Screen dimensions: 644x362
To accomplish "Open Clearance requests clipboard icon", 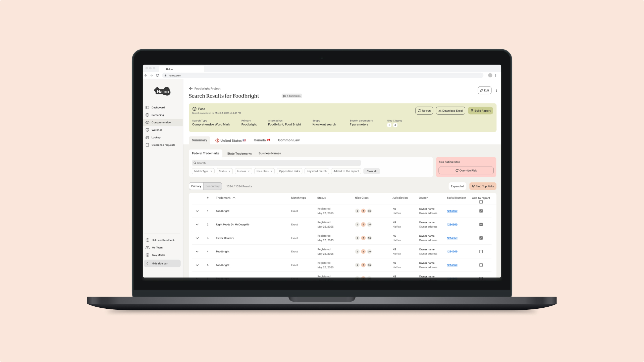I will pos(147,145).
